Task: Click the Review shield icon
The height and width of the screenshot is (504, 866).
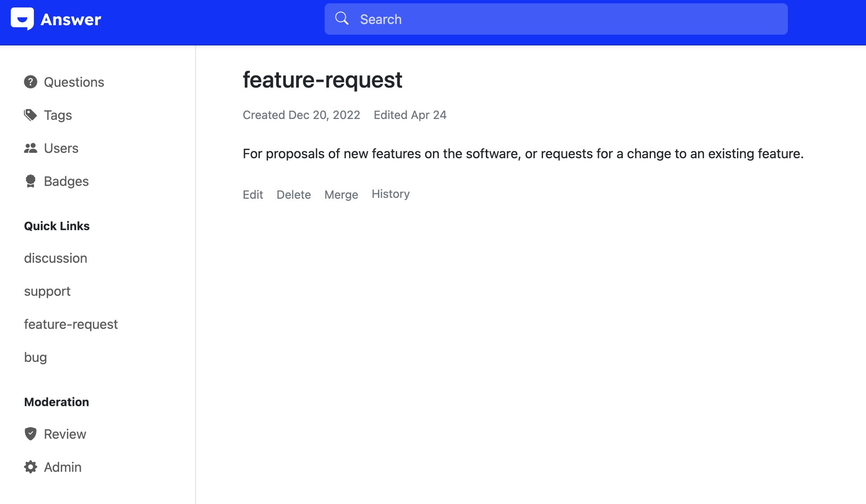Action: point(30,434)
